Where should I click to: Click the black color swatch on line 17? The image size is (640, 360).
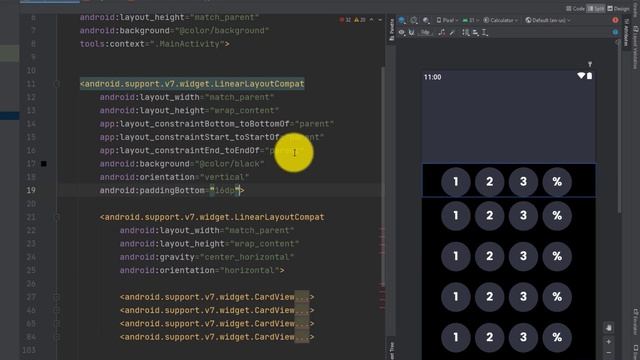[44, 164]
